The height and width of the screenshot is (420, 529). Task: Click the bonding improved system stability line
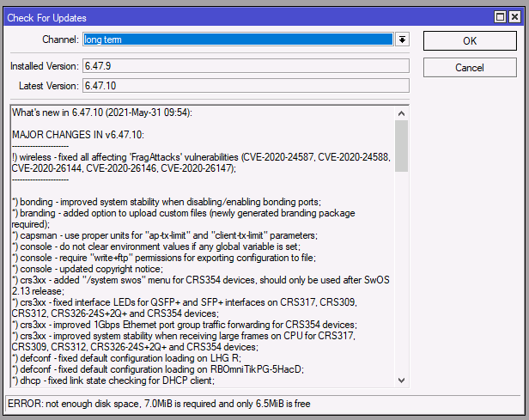[167, 202]
